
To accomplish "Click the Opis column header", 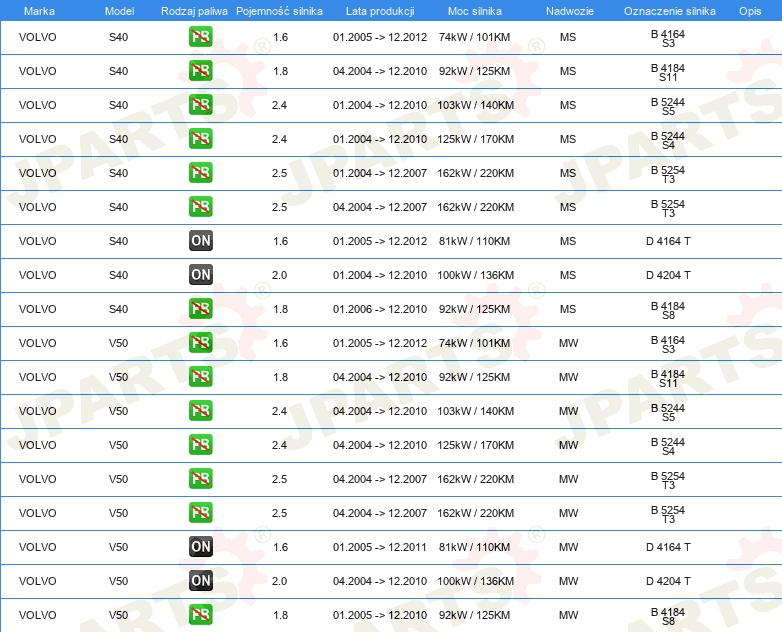I will [750, 11].
